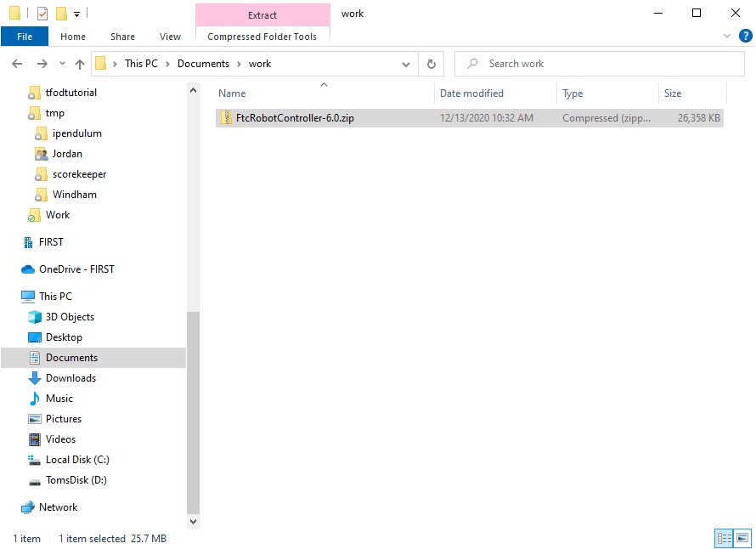This screenshot has width=756, height=549.
Task: Open Local Disk (C:) drive
Action: point(77,460)
